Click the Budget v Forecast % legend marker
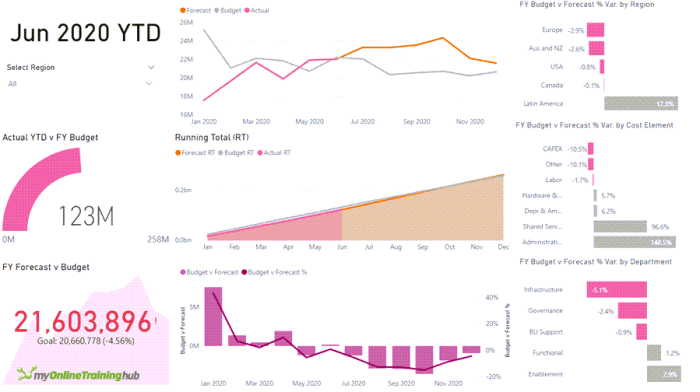Screen dimensions: 700x392 point(244,272)
